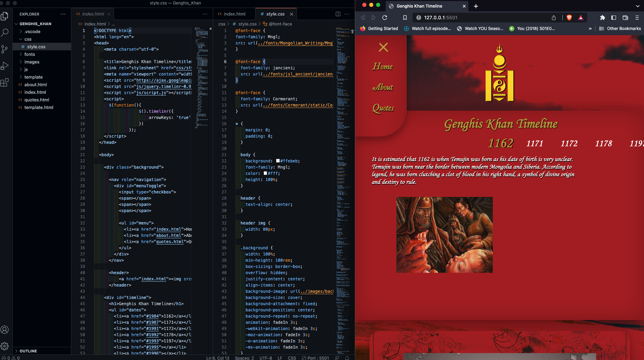This screenshot has width=644, height=360.
Task: Expand the js folder
Action: click(26, 69)
